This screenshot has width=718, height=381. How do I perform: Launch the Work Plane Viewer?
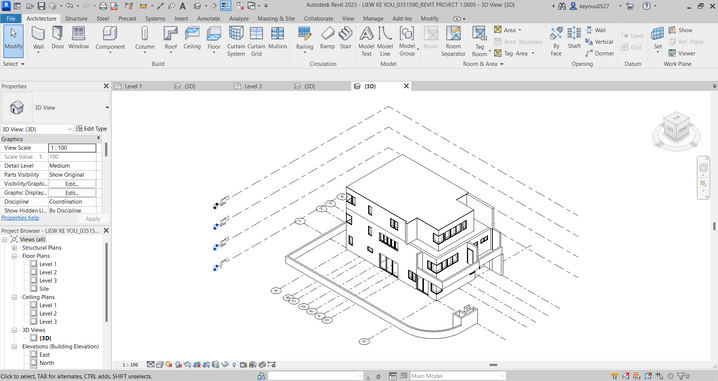click(x=682, y=53)
